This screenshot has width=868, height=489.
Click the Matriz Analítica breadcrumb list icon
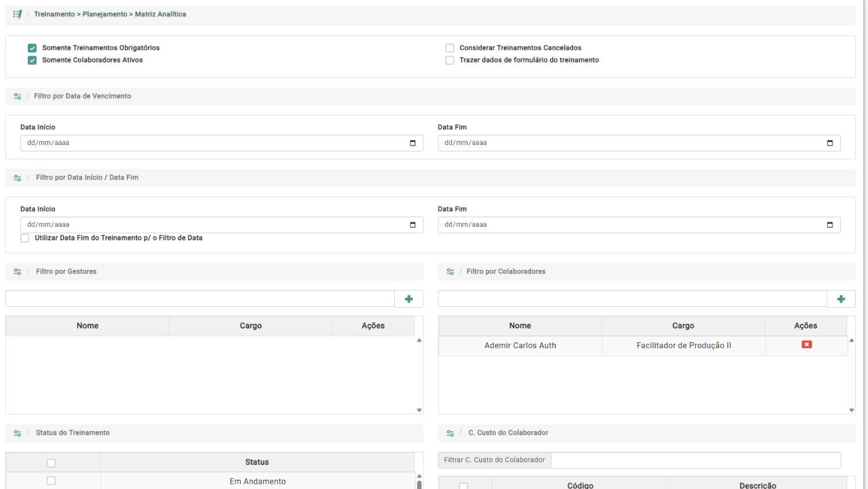coord(17,15)
